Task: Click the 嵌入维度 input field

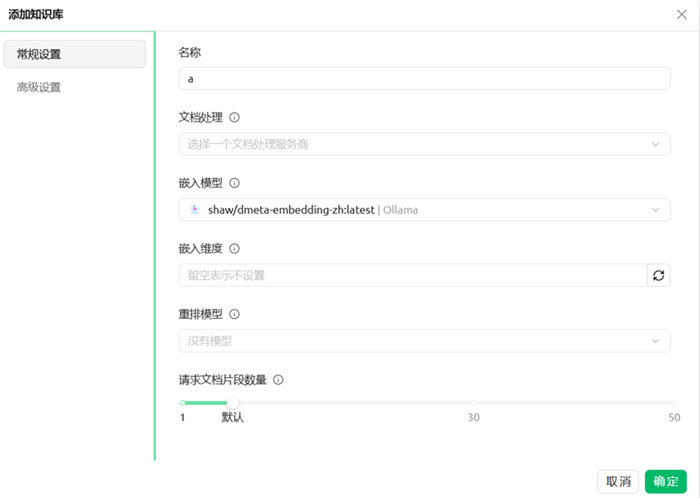Action: (413, 275)
